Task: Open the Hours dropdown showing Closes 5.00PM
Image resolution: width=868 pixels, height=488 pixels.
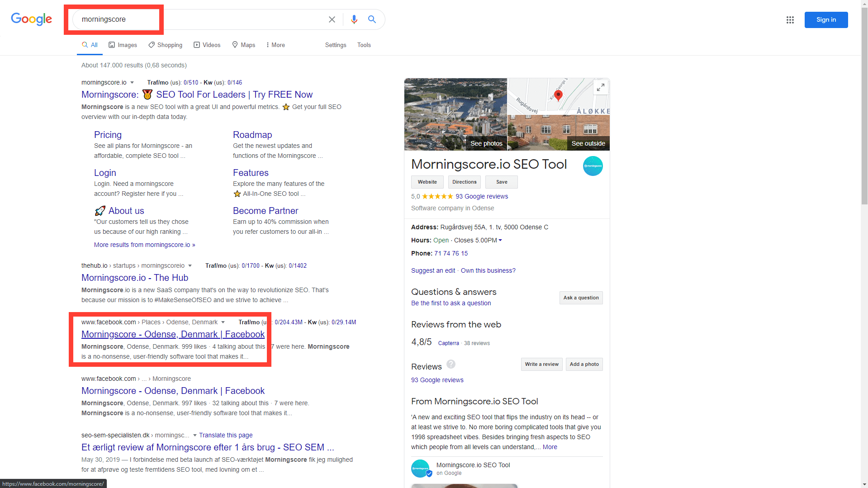Action: (499, 240)
